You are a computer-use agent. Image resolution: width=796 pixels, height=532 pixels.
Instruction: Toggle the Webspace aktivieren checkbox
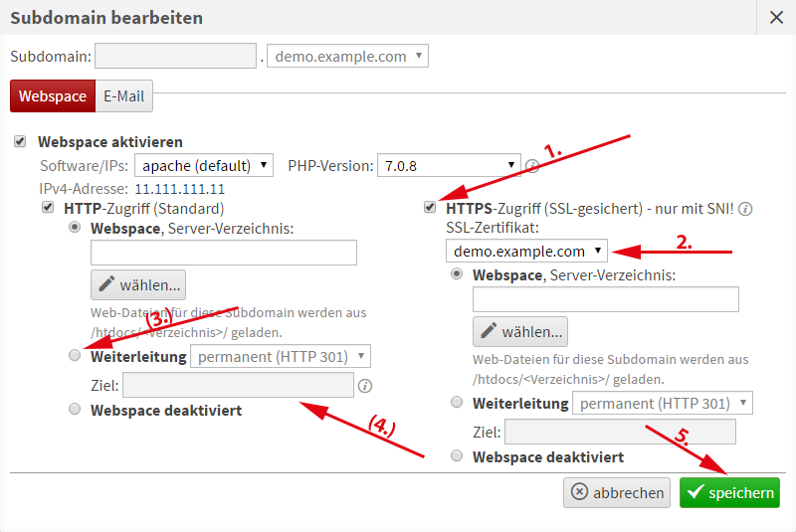(21, 142)
